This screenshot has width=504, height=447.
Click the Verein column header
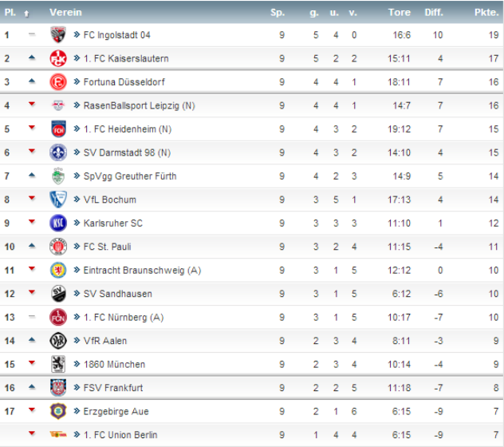click(65, 12)
